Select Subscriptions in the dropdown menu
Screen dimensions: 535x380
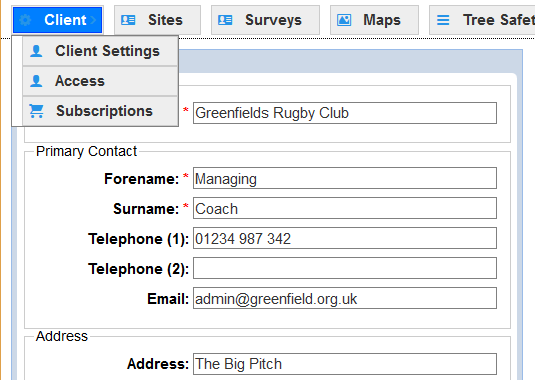100,111
